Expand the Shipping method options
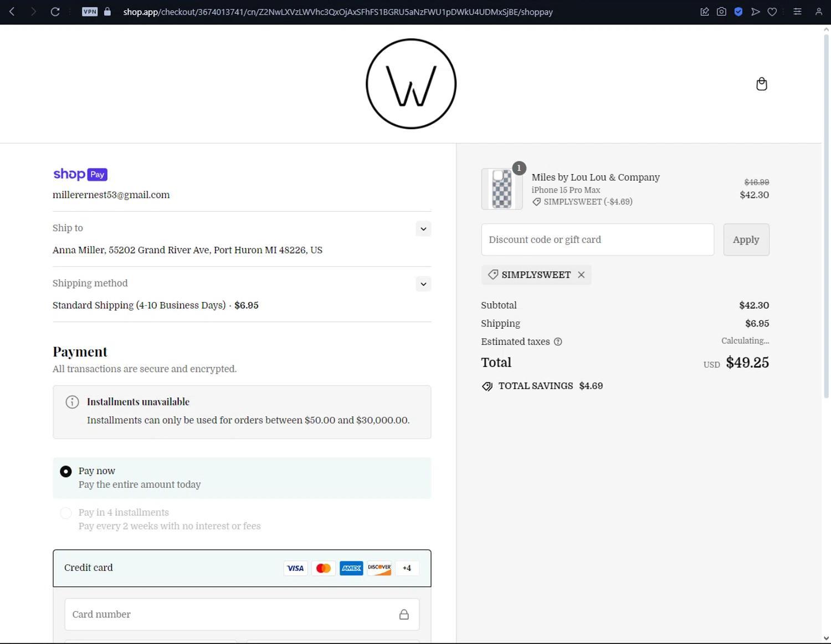This screenshot has height=644, width=831. (x=423, y=284)
